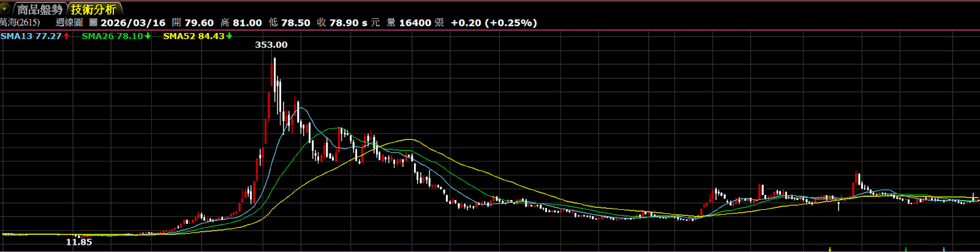Viewport: 980px width, 252px height.
Task: Click the yellow marker on the bottom axis
Action: click(x=829, y=249)
